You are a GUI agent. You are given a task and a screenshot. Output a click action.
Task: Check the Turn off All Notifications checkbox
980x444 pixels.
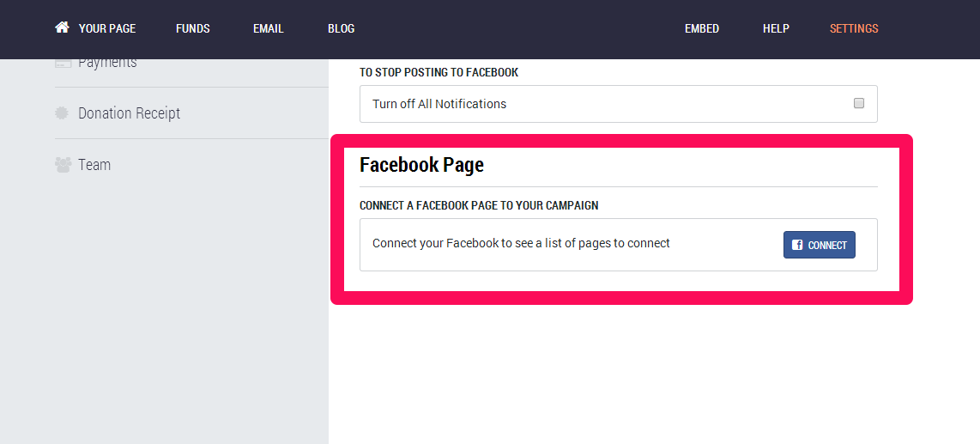point(859,103)
